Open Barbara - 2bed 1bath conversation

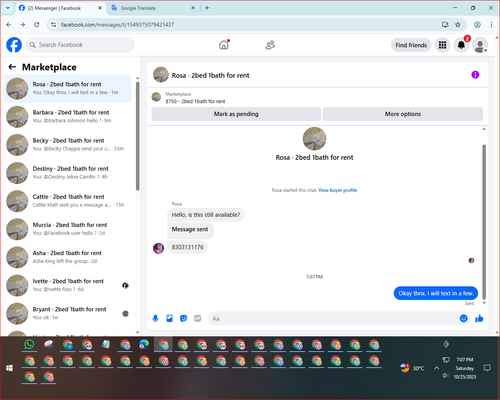pyautogui.click(x=68, y=117)
